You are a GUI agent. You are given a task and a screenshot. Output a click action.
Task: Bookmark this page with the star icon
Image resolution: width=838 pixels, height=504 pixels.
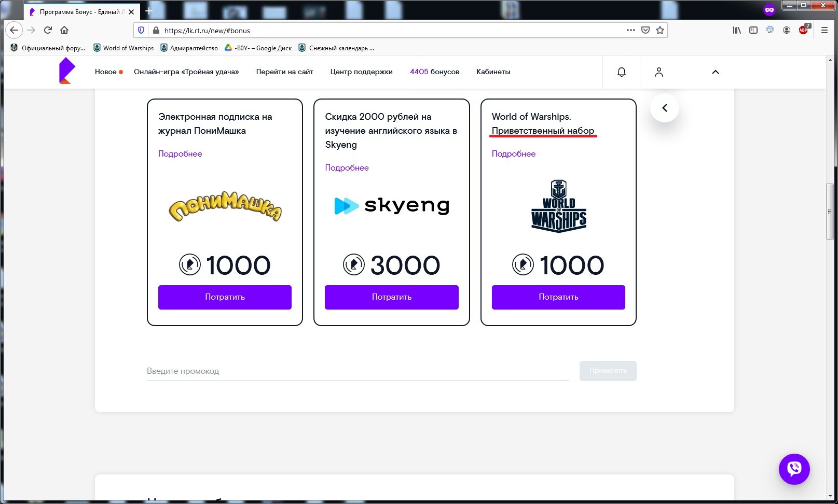pyautogui.click(x=660, y=30)
